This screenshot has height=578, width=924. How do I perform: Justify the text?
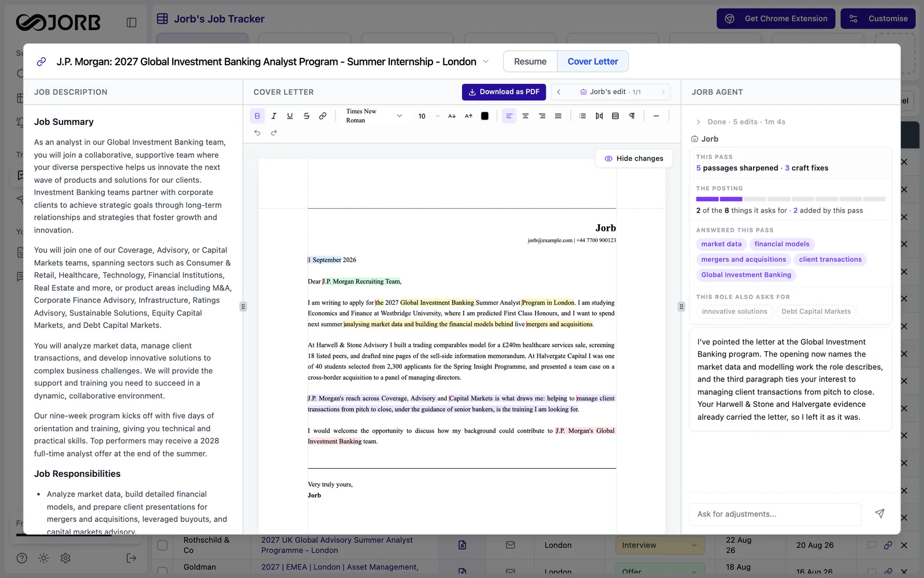point(558,116)
